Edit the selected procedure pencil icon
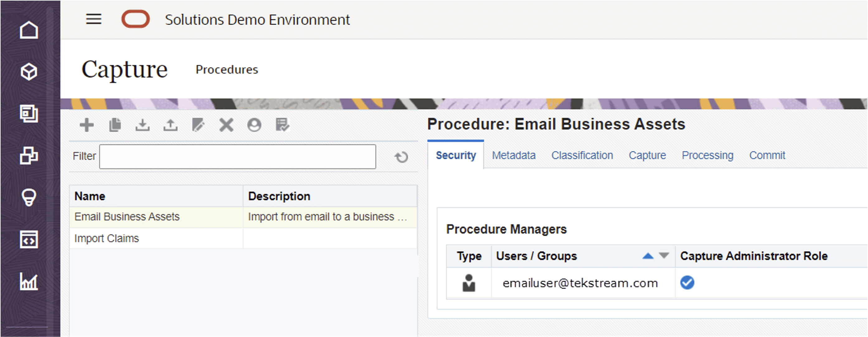 198,125
